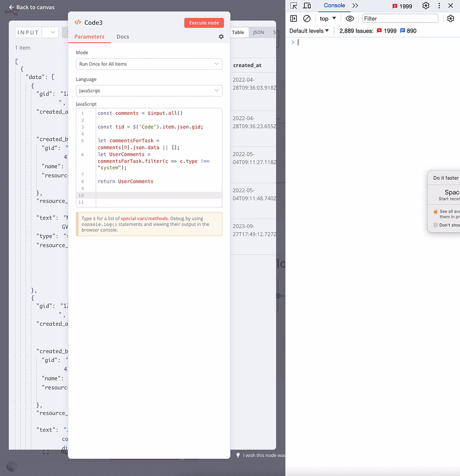The height and width of the screenshot is (476, 460).
Task: Click Back to canvas
Action: 31,7
